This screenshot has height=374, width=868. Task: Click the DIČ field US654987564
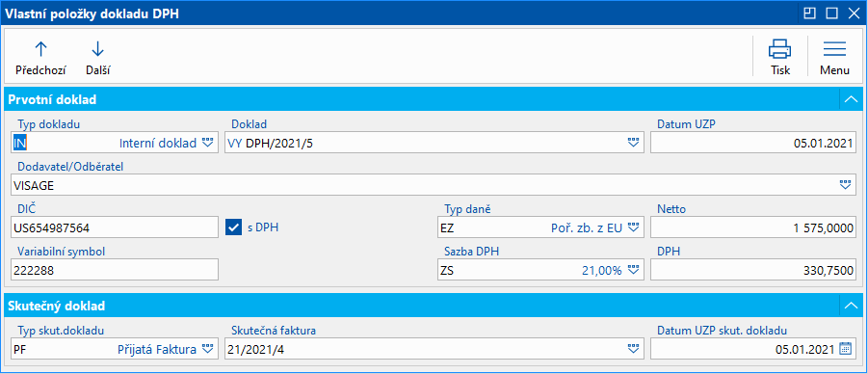click(x=115, y=227)
